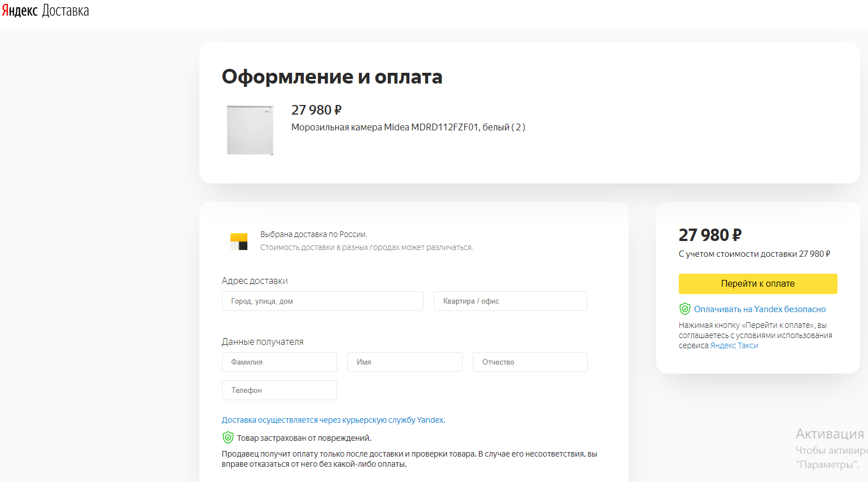Click the 'Телефон' input field
This screenshot has height=482, width=868.
(280, 391)
